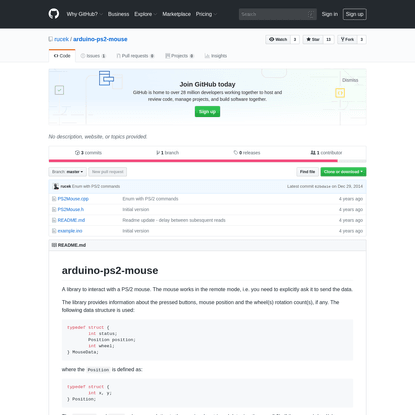The width and height of the screenshot is (415, 415).
Task: Click the repository icon beside rucek
Action: [50, 39]
